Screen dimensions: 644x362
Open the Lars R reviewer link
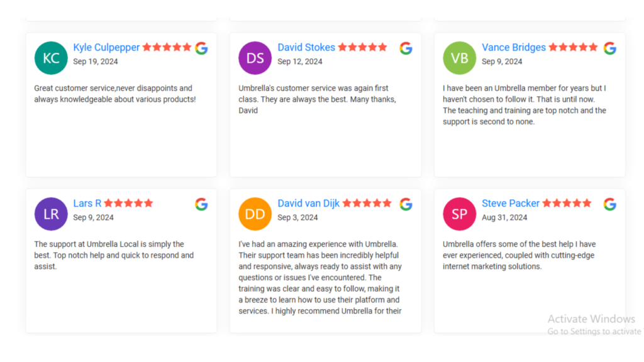(87, 204)
